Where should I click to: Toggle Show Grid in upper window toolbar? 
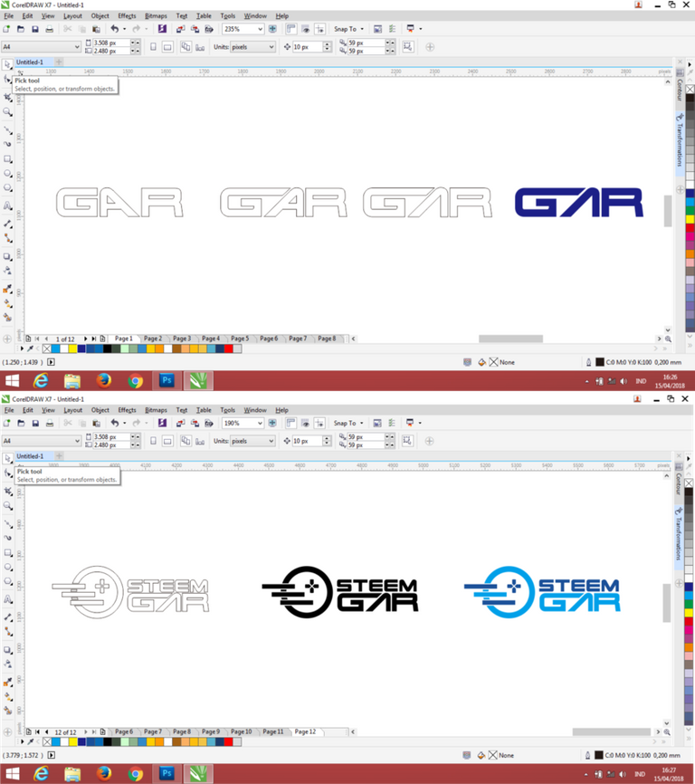click(306, 29)
